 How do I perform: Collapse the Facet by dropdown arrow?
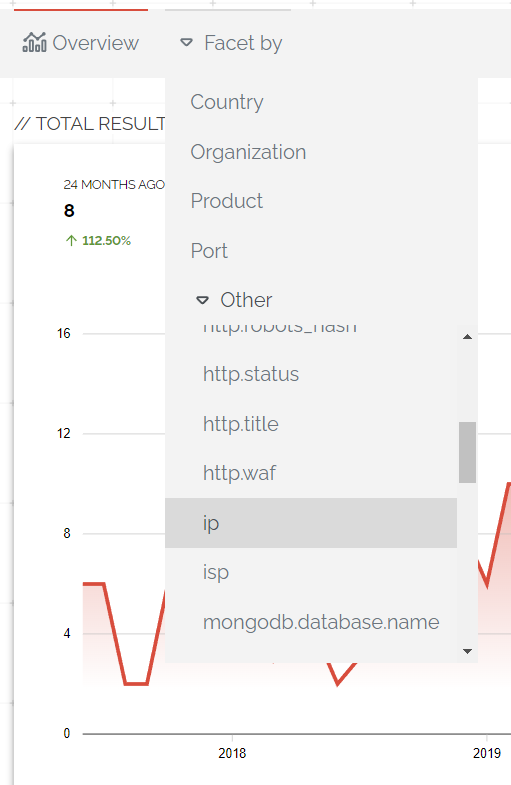(x=186, y=43)
